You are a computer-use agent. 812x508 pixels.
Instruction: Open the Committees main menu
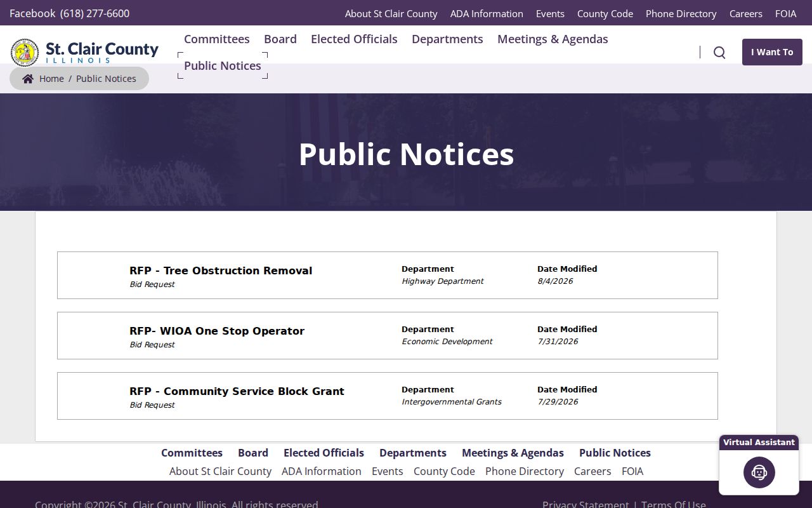tap(217, 39)
